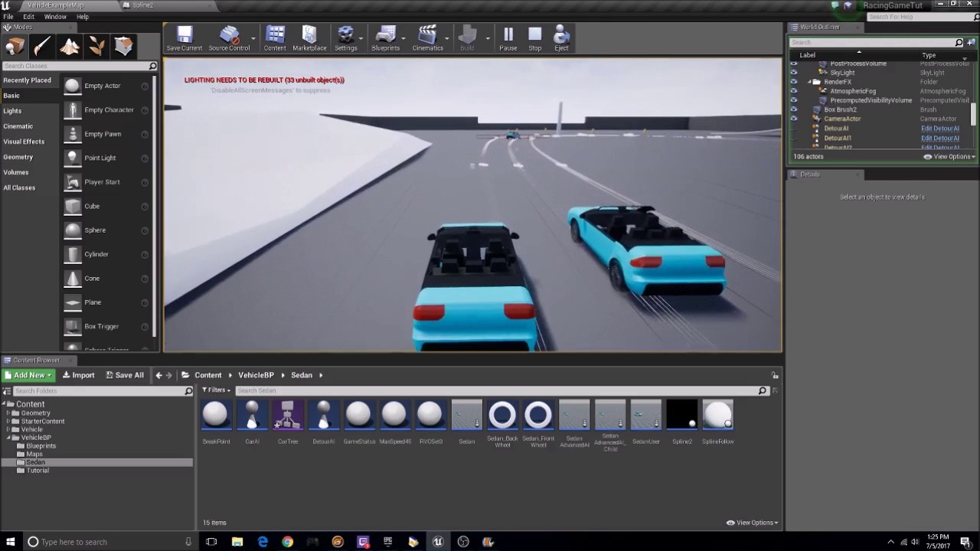Open the Edit menu

click(28, 16)
